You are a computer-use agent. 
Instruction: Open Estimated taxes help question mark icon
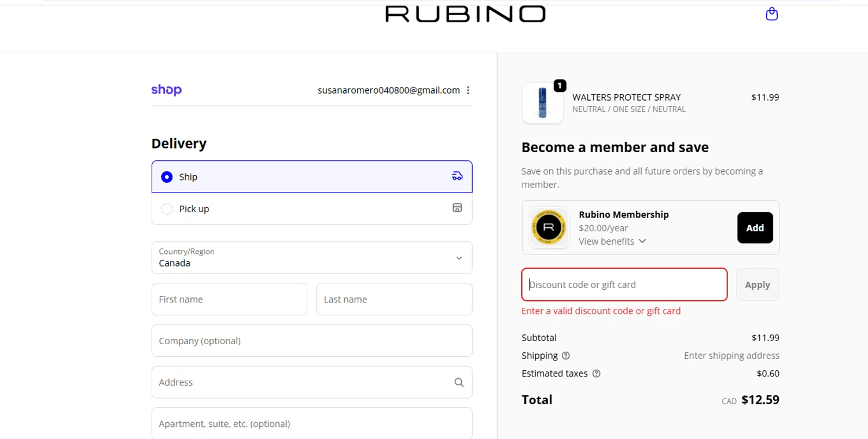click(x=597, y=374)
